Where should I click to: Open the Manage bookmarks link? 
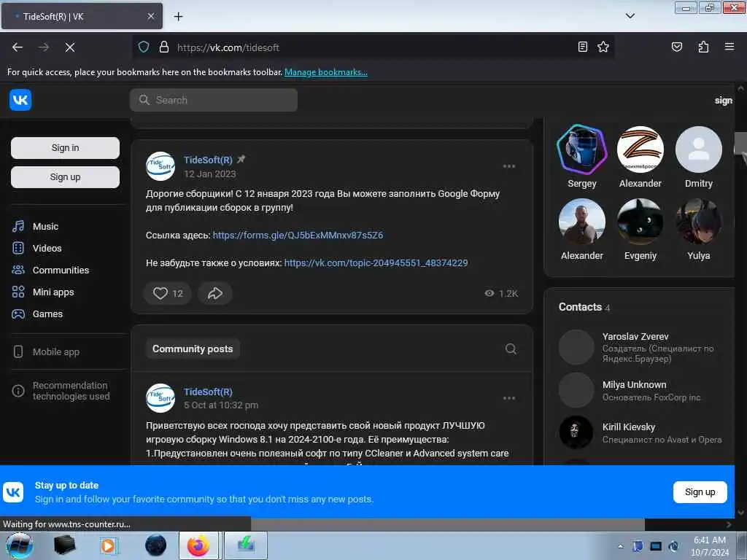click(326, 72)
